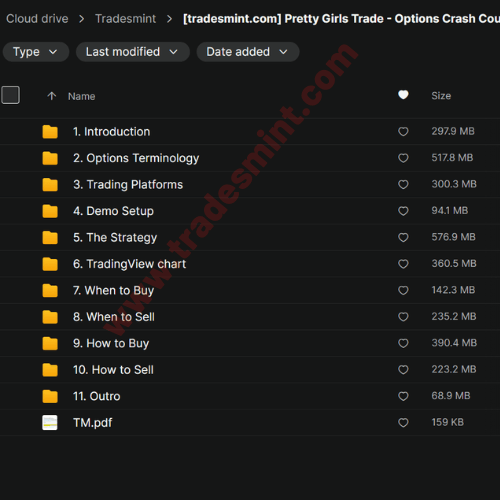Screen dimensions: 500x500
Task: Select the TM.pdf file name
Action: coord(93,423)
